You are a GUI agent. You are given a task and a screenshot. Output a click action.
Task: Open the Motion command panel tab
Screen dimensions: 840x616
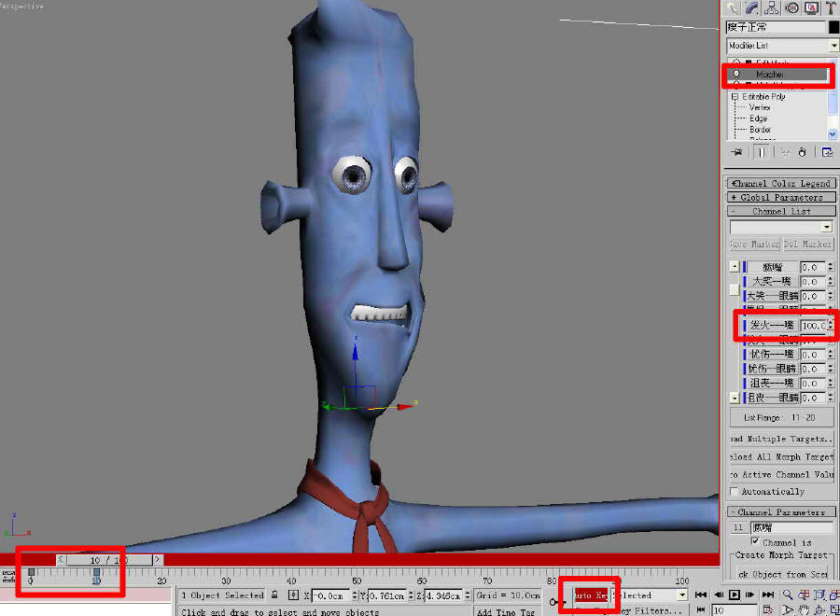pyautogui.click(x=791, y=7)
